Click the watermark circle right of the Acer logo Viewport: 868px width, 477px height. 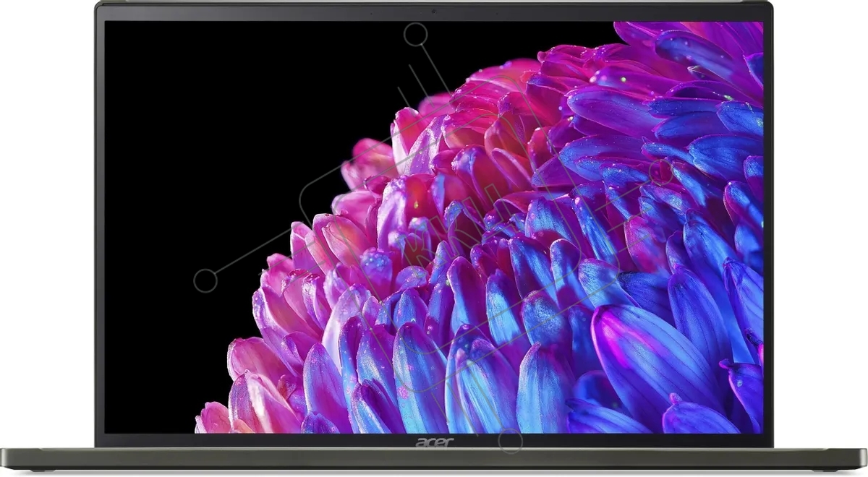pyautogui.click(x=510, y=442)
